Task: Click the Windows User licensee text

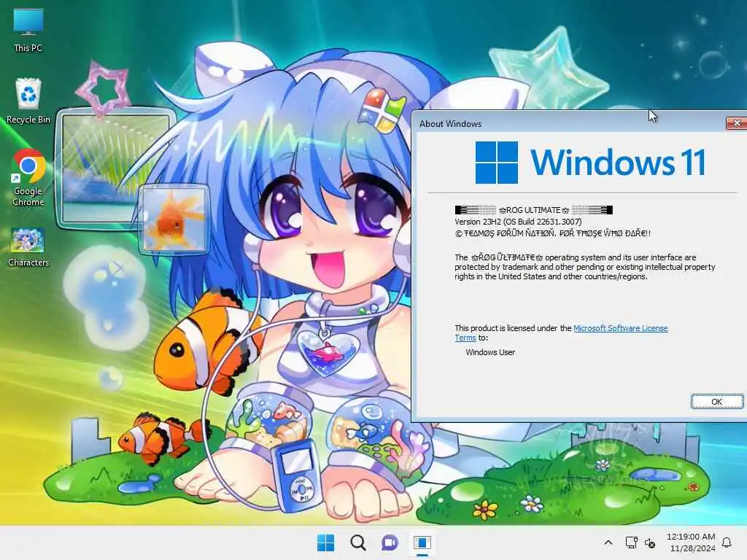Action: tap(490, 352)
